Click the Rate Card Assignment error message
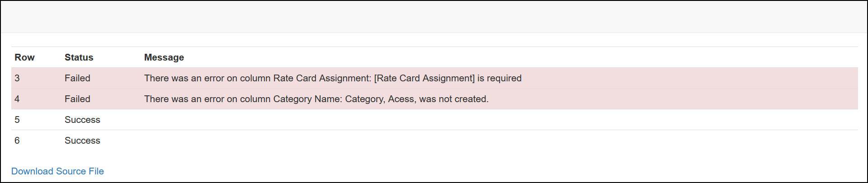This screenshot has width=868, height=183. coord(333,78)
